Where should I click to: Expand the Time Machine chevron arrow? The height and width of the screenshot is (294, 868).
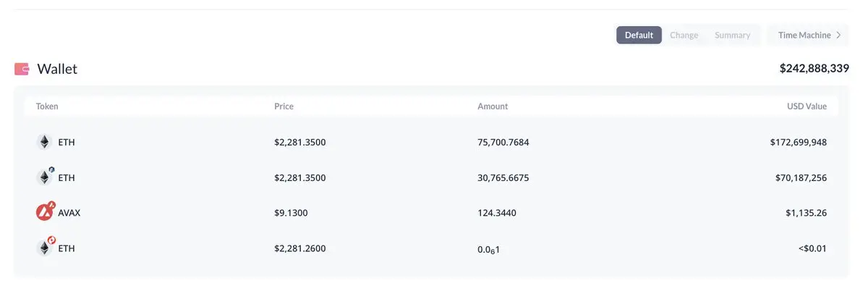[x=838, y=35]
